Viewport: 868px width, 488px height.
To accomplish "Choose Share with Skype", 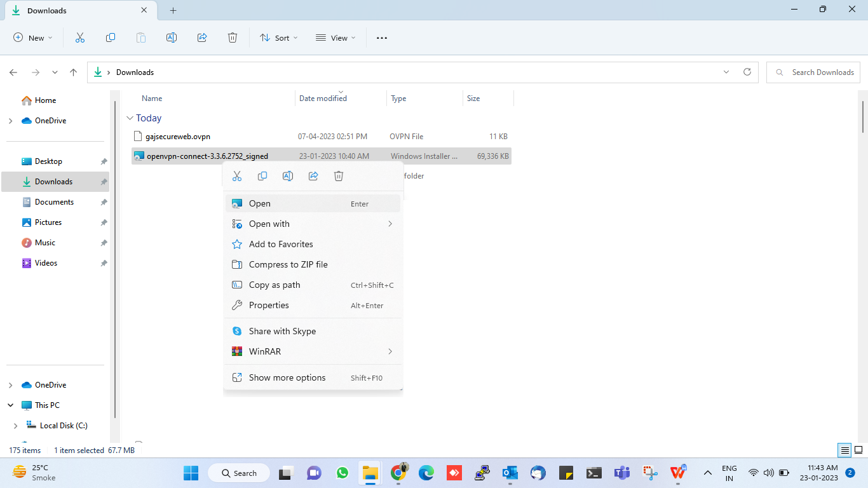I will pyautogui.click(x=313, y=331).
